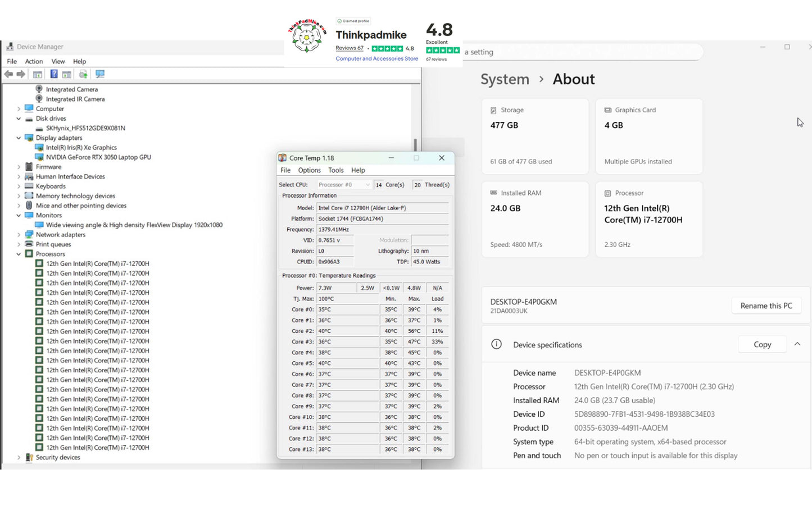The height and width of the screenshot is (510, 812).
Task: Select the NVIDIA GeForce RTX 3050 Laptop GPU
Action: [98, 157]
